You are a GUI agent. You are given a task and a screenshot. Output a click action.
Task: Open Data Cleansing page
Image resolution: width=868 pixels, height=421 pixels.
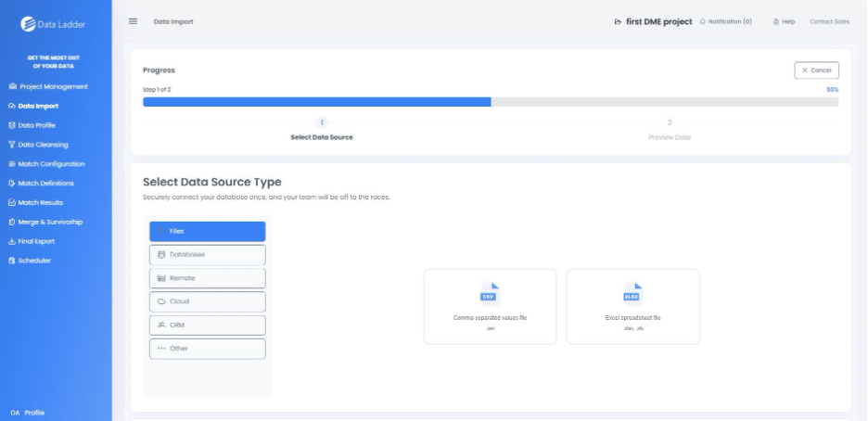click(x=39, y=145)
